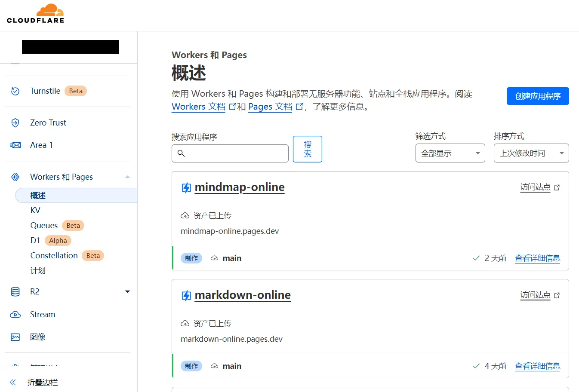Expand the R2 section arrow
This screenshot has height=392, width=579.
[127, 292]
